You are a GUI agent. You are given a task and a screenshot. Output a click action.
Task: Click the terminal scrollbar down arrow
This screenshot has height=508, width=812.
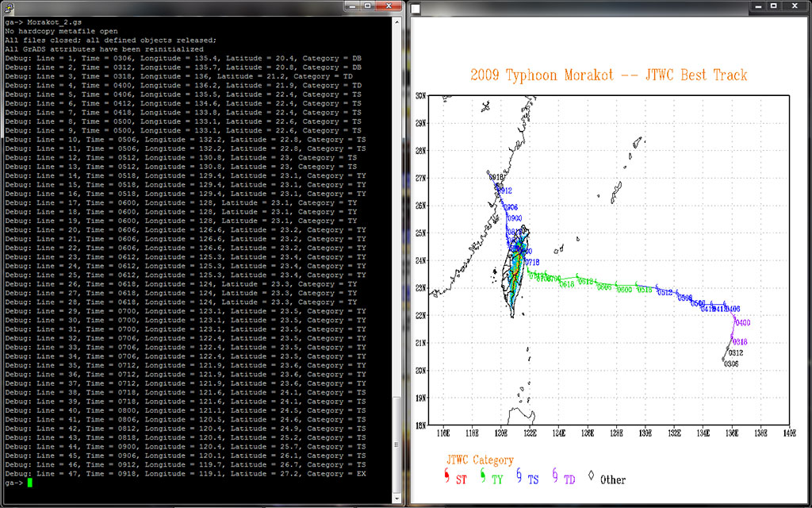click(x=397, y=499)
